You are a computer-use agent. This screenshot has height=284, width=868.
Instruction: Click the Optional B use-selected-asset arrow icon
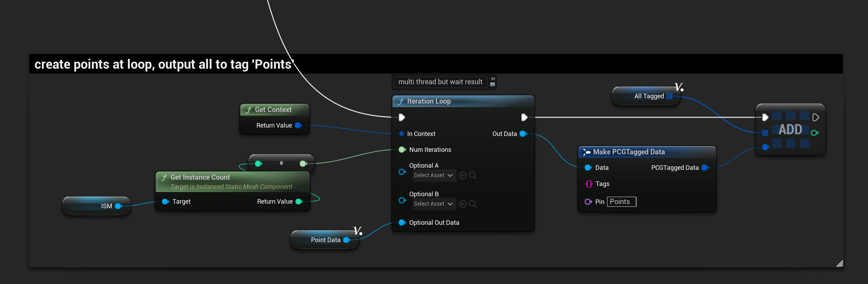click(x=463, y=204)
